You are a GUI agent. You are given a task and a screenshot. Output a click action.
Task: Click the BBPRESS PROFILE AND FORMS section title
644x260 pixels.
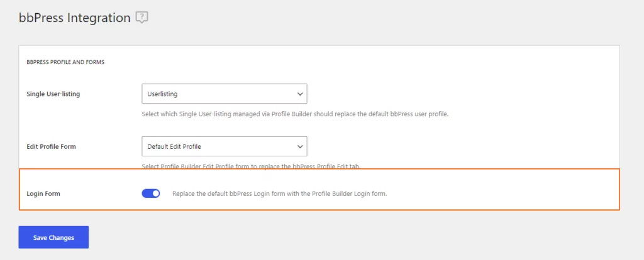(x=65, y=62)
